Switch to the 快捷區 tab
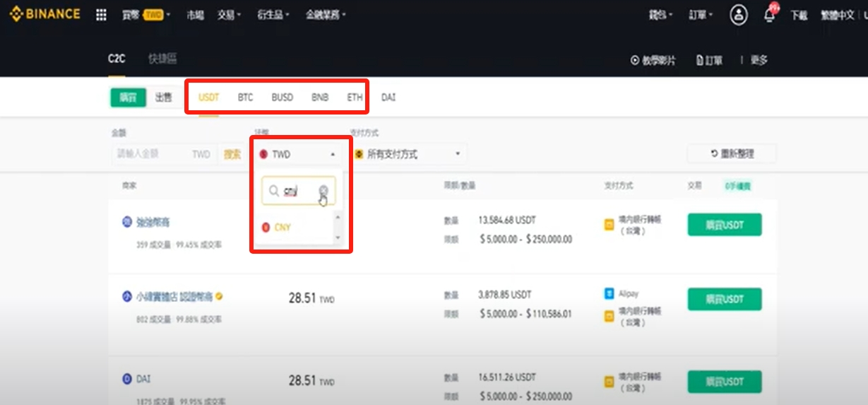The height and width of the screenshot is (405, 868). pos(162,59)
